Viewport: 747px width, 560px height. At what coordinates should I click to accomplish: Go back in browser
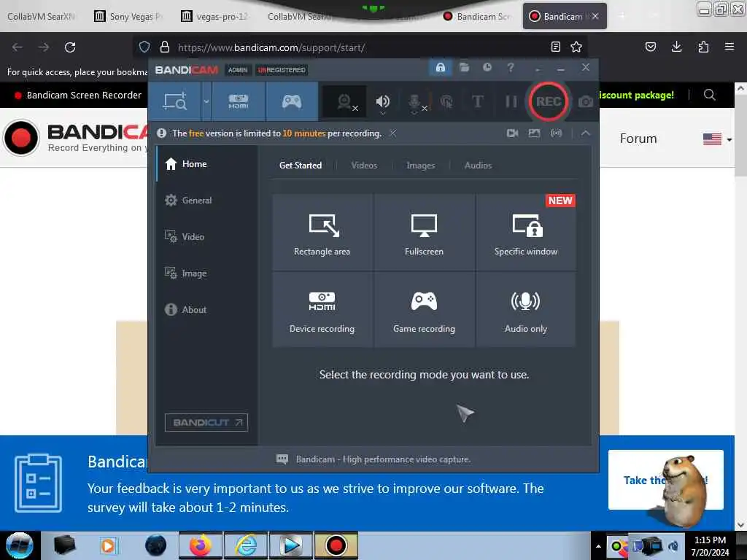(18, 47)
